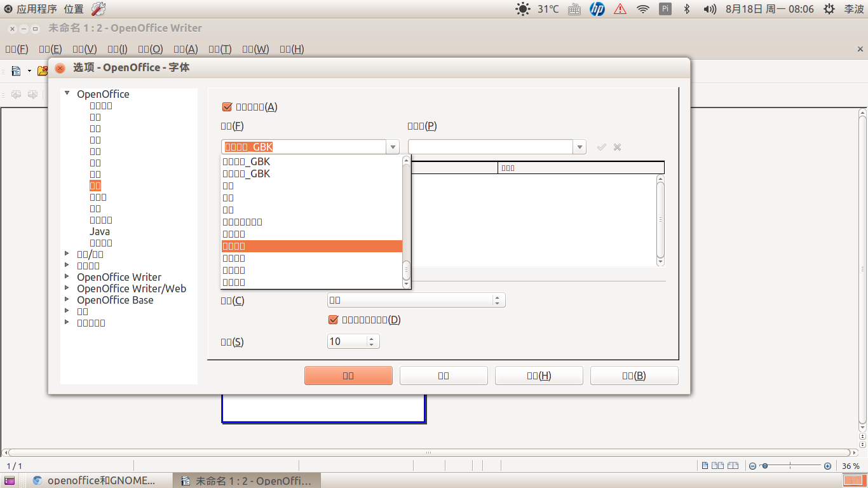Click the size field showing 10
This screenshot has width=868, height=488.
(x=348, y=341)
